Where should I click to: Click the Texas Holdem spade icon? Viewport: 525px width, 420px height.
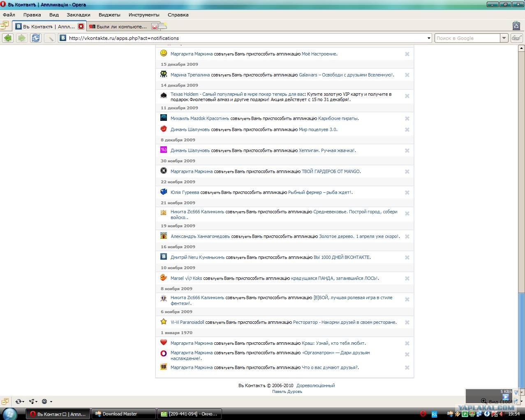pyautogui.click(x=164, y=95)
